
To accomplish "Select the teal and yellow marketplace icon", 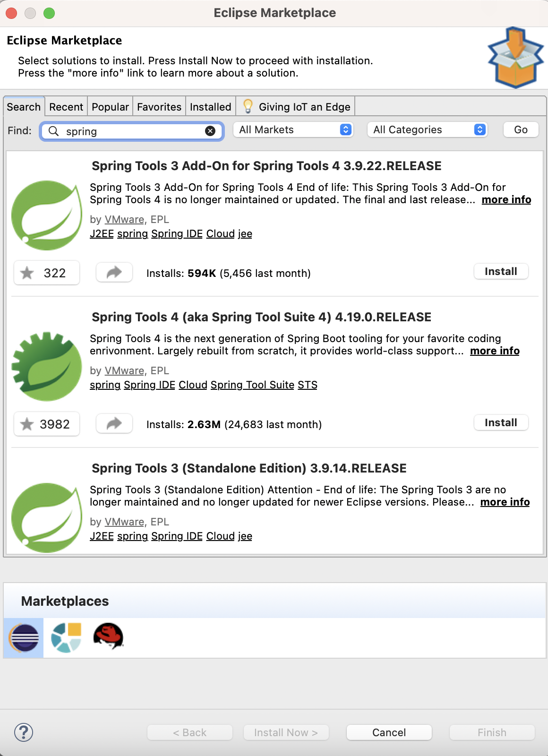I will (x=66, y=638).
